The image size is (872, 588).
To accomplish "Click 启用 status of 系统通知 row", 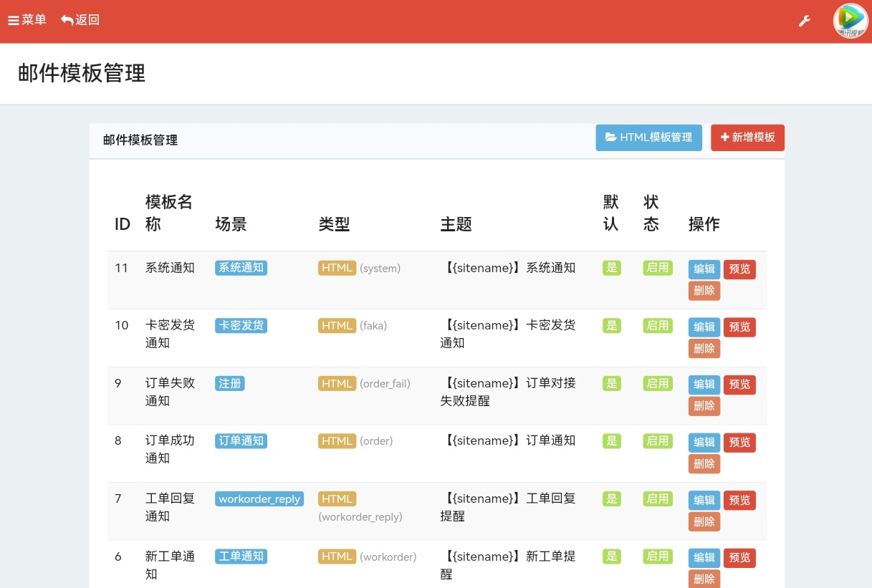I will tap(658, 268).
